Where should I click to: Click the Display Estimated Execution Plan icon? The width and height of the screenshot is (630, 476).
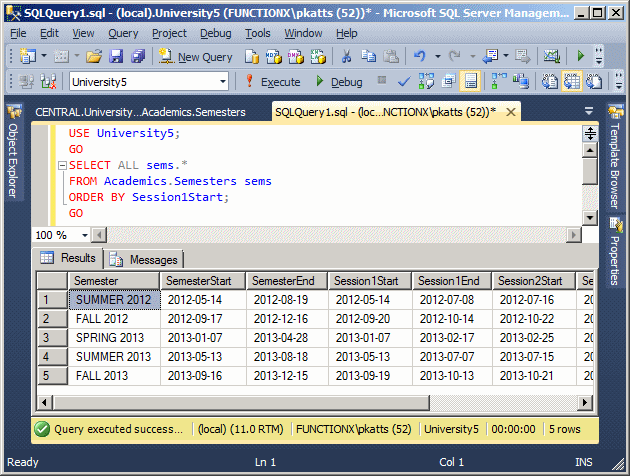click(426, 82)
